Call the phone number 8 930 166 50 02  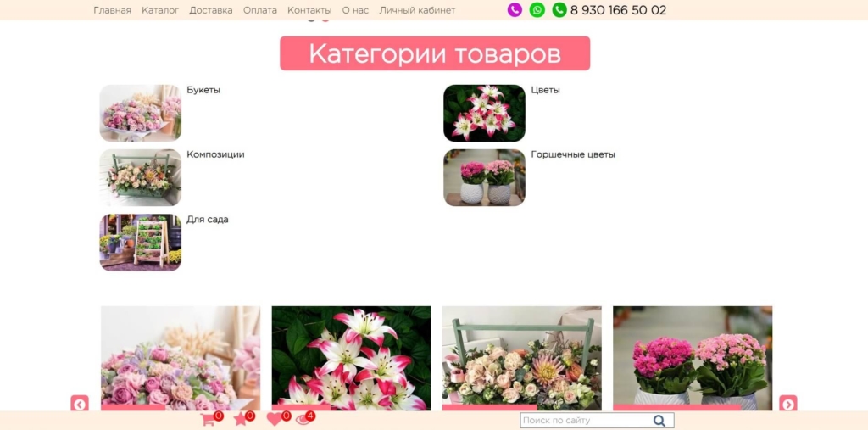point(618,10)
